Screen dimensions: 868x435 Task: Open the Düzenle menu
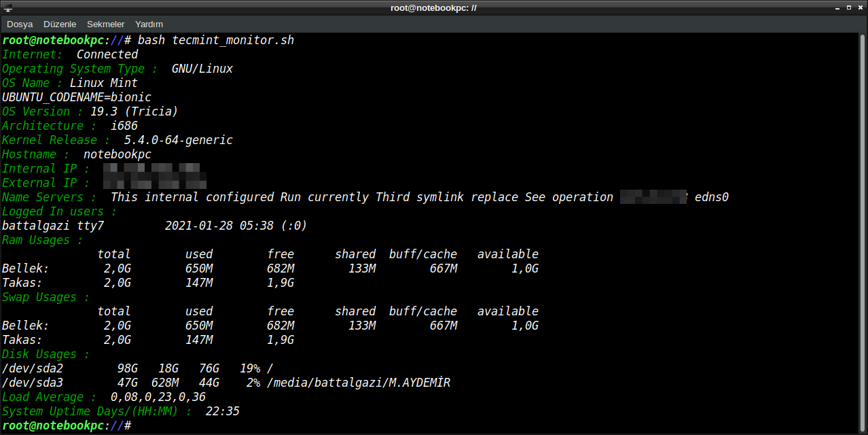[x=60, y=24]
